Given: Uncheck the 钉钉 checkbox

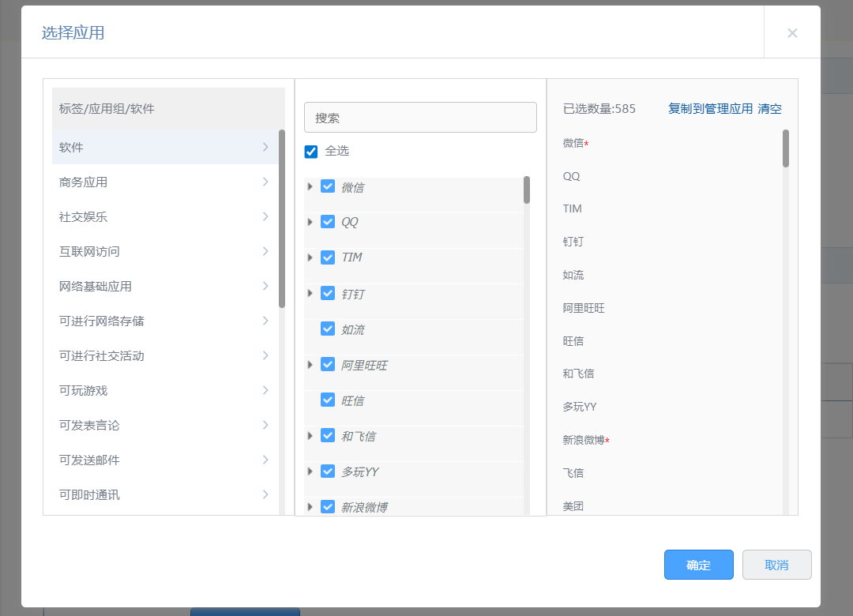Looking at the screenshot, I should tap(328, 293).
